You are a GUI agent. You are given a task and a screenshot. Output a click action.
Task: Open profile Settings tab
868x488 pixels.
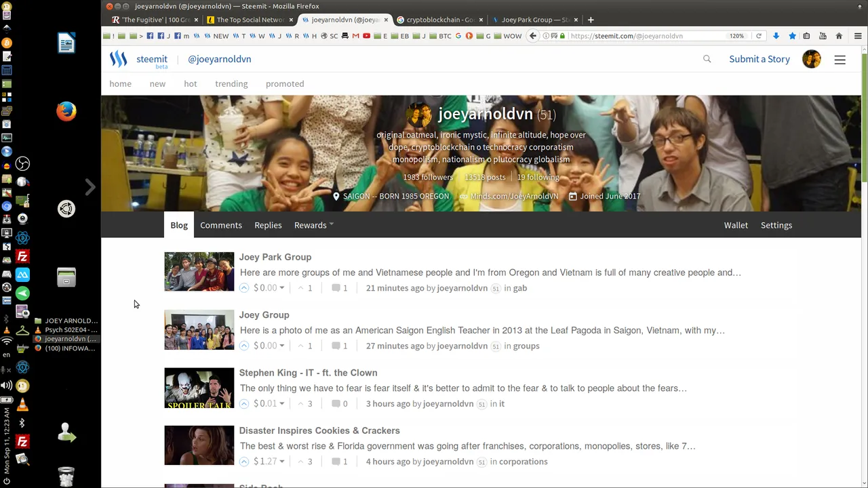pyautogui.click(x=776, y=225)
